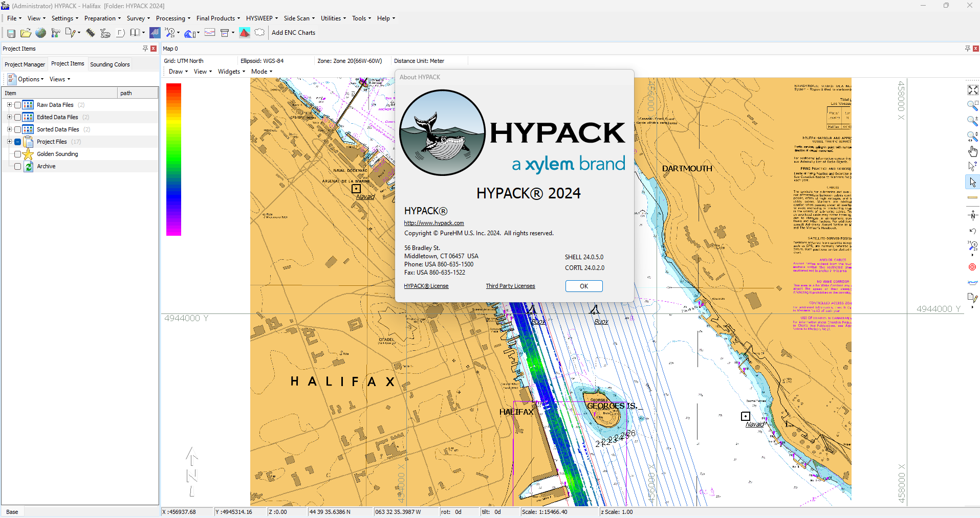Screen dimensions: 980x518
Task: Select the default arrow cursor tool
Action: (972, 182)
